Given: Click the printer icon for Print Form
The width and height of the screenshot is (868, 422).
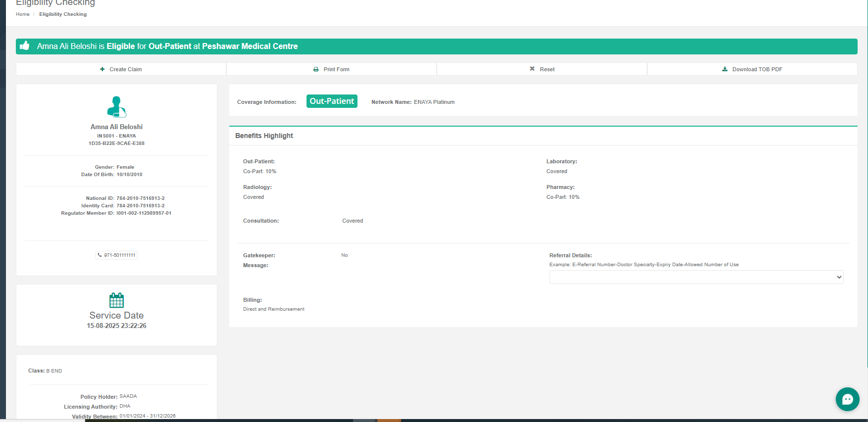Looking at the screenshot, I should pyautogui.click(x=316, y=69).
